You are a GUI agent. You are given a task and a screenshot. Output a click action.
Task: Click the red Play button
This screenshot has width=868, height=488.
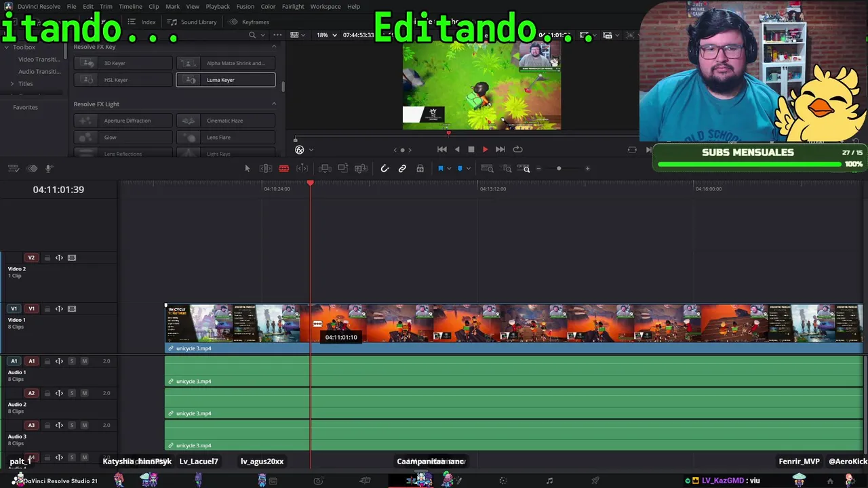(x=485, y=149)
